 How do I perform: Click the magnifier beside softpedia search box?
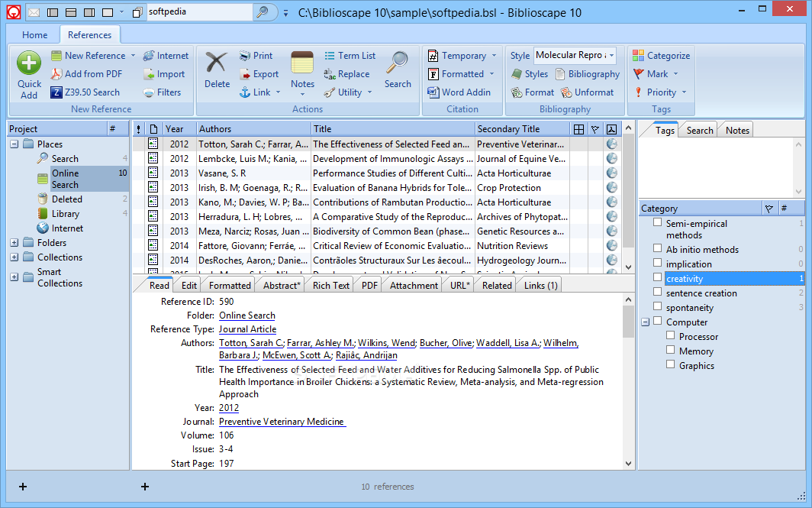[x=263, y=11]
